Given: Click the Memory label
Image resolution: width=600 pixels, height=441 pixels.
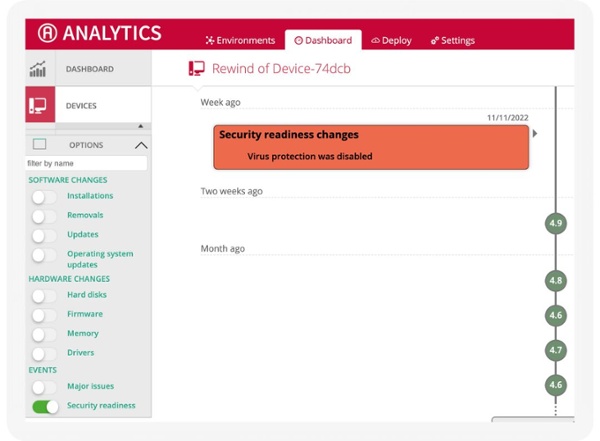Looking at the screenshot, I should (x=83, y=333).
